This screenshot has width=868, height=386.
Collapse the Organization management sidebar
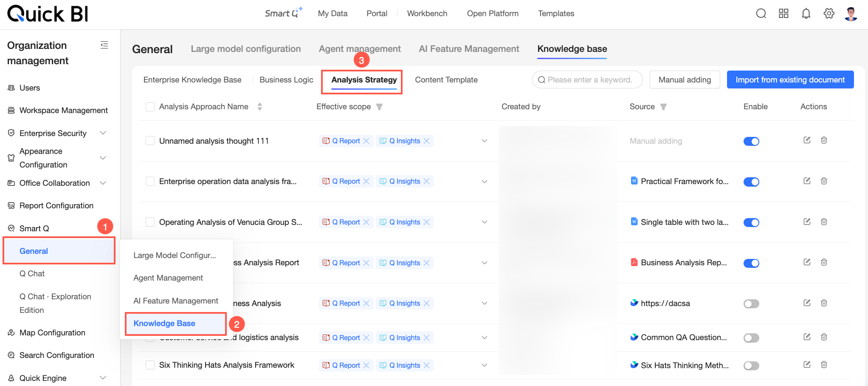[x=104, y=45]
